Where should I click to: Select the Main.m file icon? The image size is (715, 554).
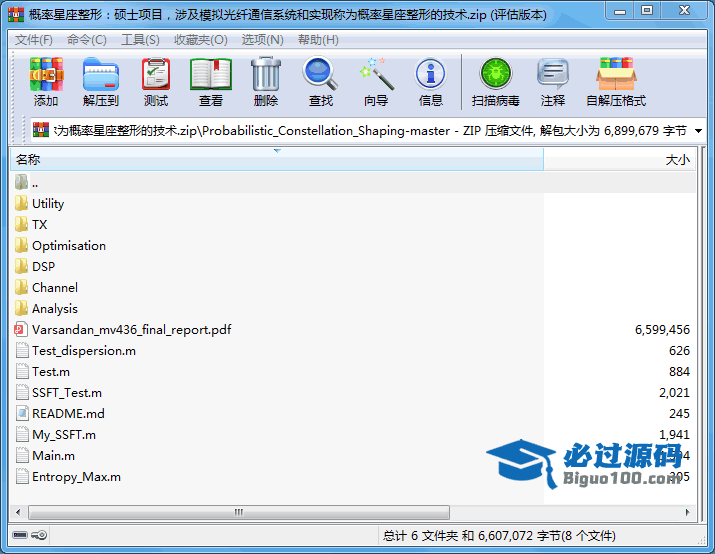tap(21, 455)
